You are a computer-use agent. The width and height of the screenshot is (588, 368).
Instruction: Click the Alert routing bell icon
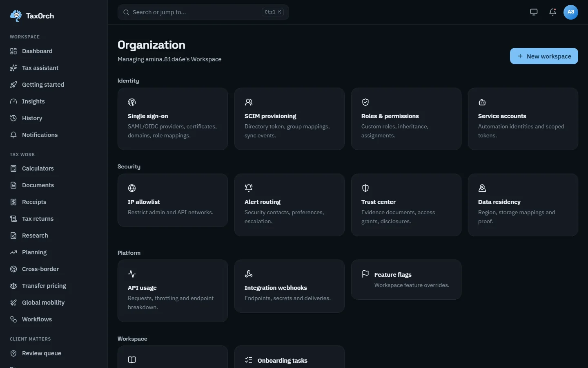coord(249,188)
